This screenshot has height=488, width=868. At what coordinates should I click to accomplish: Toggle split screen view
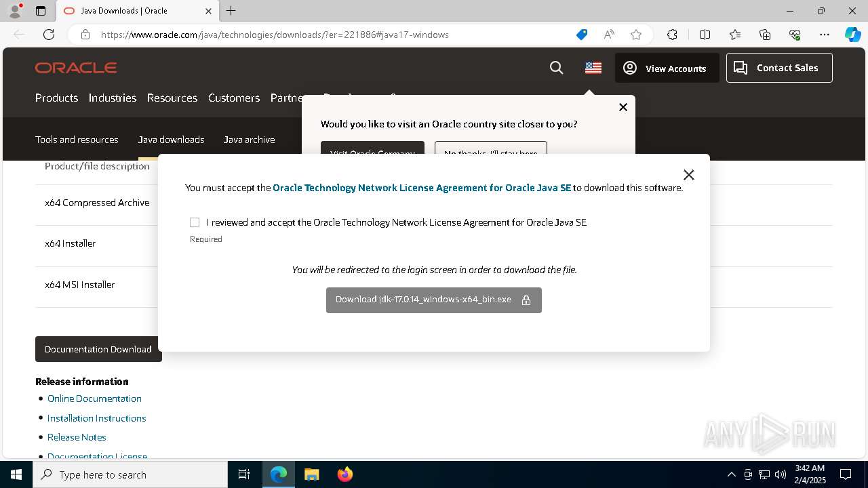coord(705,35)
